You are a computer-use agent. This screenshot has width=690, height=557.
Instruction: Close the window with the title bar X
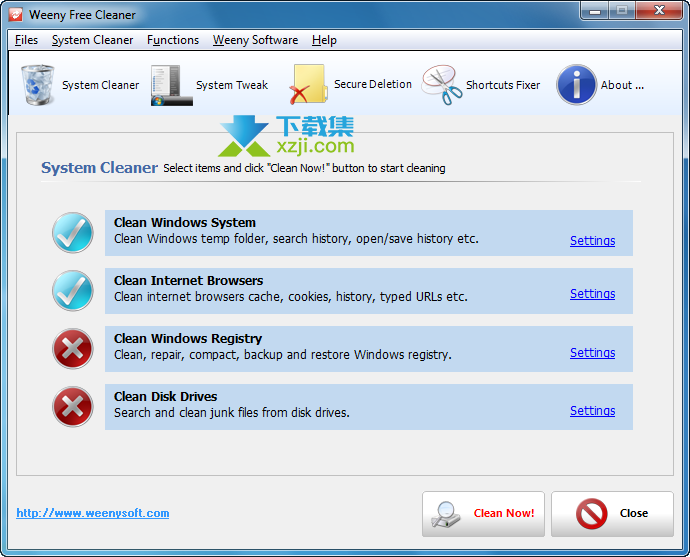click(x=659, y=11)
